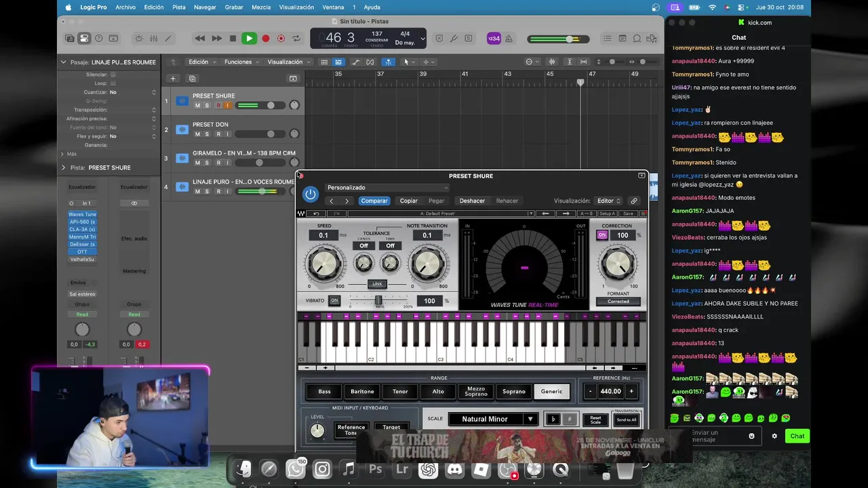Duplicate the track with the duplicate icon
This screenshot has width=868, height=488.
[193, 79]
